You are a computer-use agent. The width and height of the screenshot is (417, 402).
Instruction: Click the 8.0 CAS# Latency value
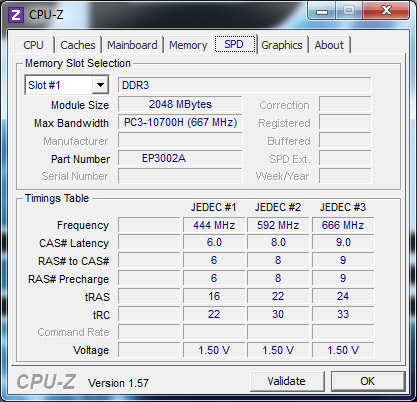278,242
